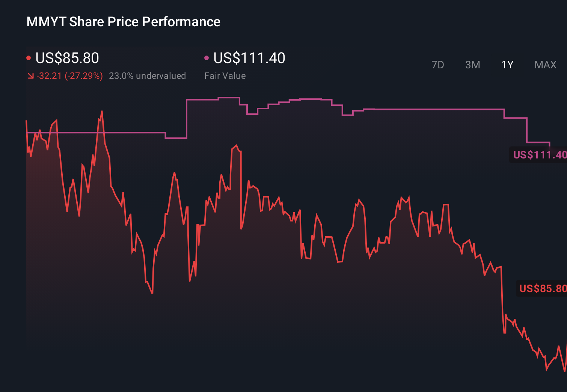
Task: Expand the chart to MAX time range
Action: 545,65
